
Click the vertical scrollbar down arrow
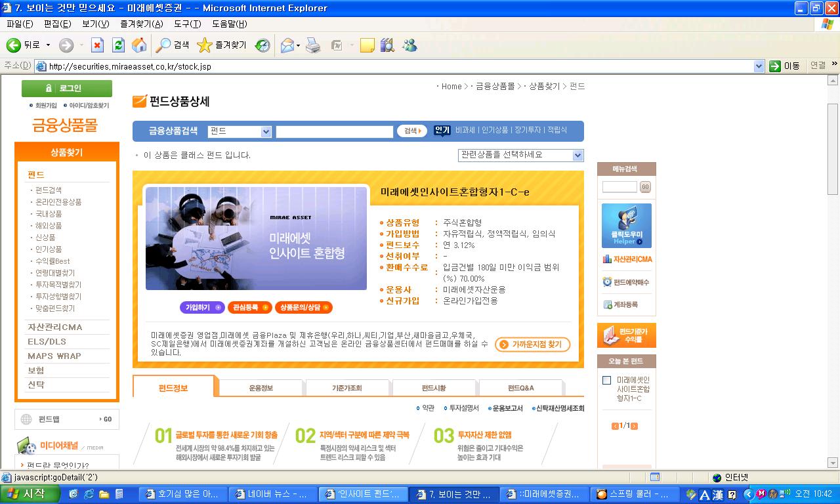pos(833,463)
